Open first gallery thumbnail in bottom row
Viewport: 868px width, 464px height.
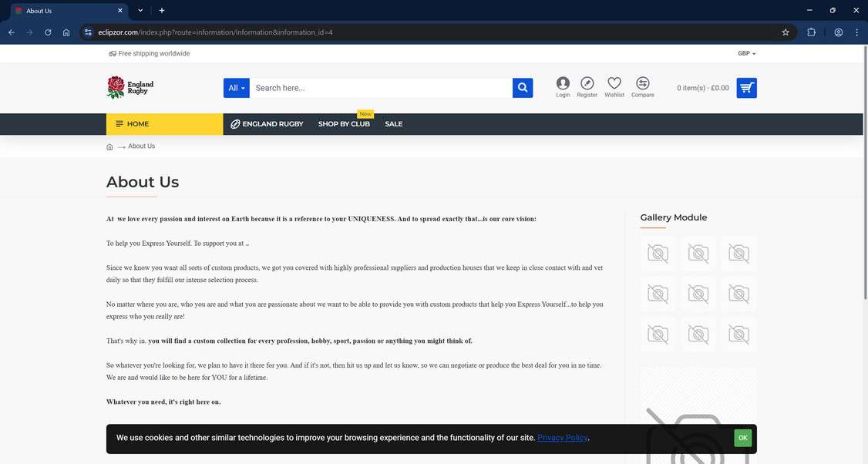(658, 335)
